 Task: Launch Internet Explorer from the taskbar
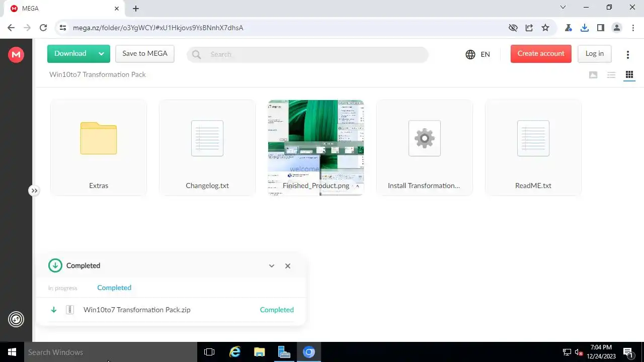[234, 352]
